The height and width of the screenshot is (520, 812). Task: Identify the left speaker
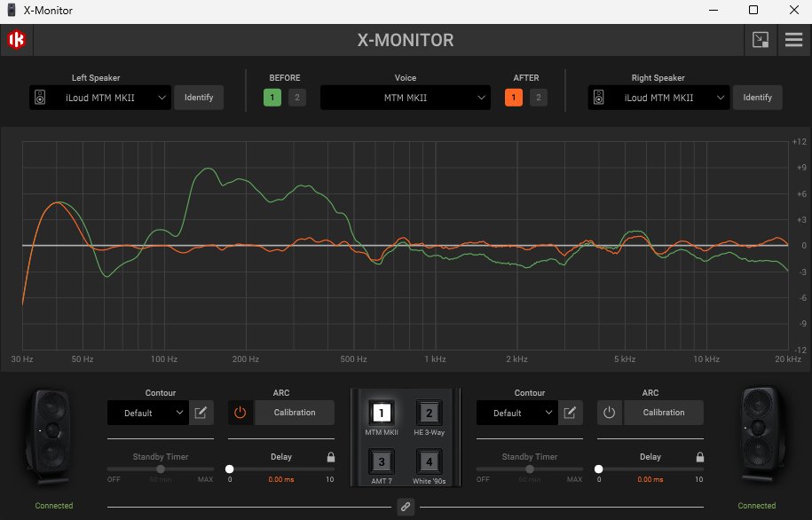pyautogui.click(x=199, y=98)
